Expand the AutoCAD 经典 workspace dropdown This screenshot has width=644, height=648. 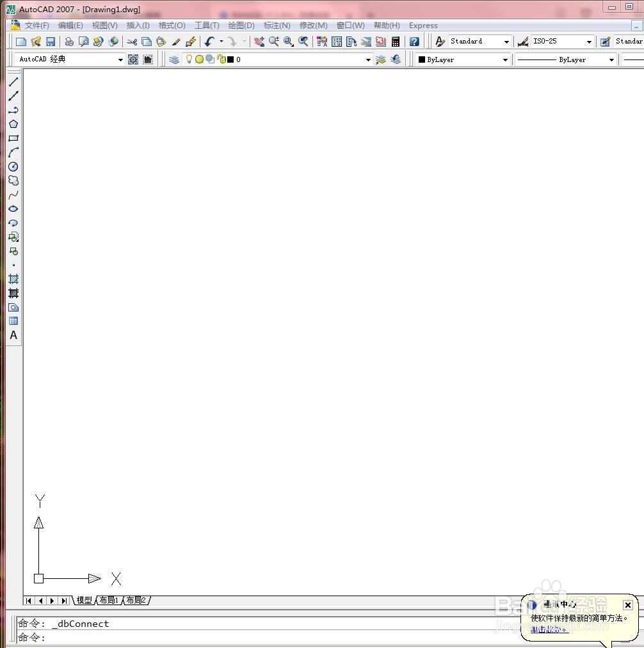click(x=120, y=59)
